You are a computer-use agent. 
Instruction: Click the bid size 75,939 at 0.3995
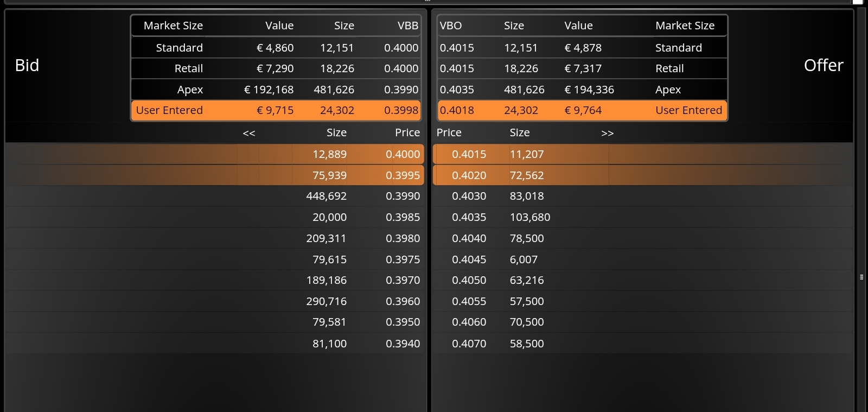point(329,175)
